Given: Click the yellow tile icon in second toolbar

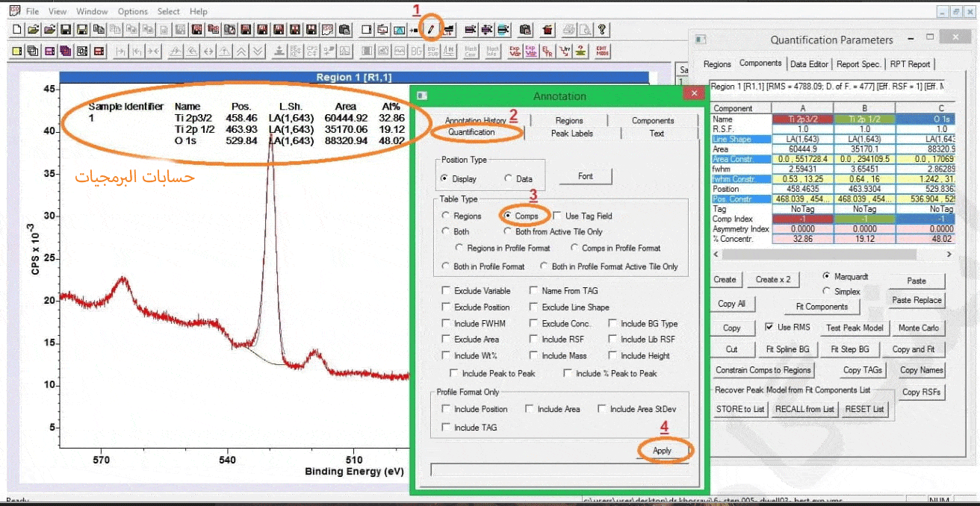Looking at the screenshot, I should coord(17,51).
